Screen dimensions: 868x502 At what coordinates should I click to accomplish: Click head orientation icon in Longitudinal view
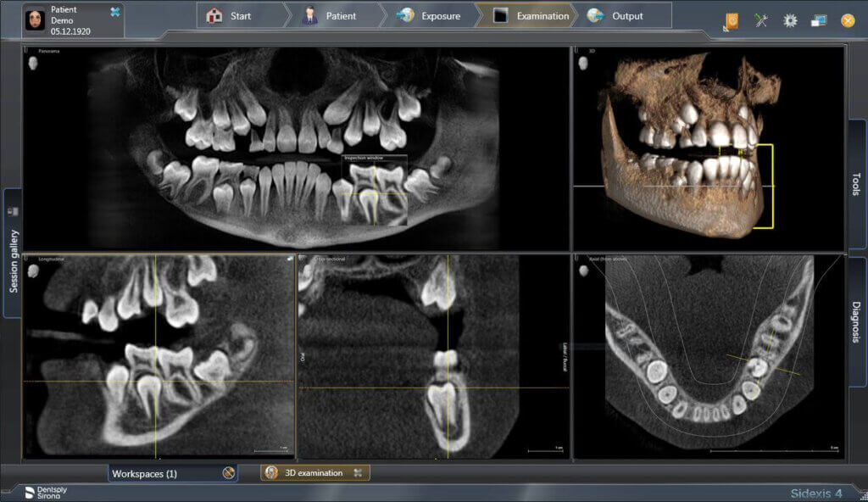pos(33,271)
